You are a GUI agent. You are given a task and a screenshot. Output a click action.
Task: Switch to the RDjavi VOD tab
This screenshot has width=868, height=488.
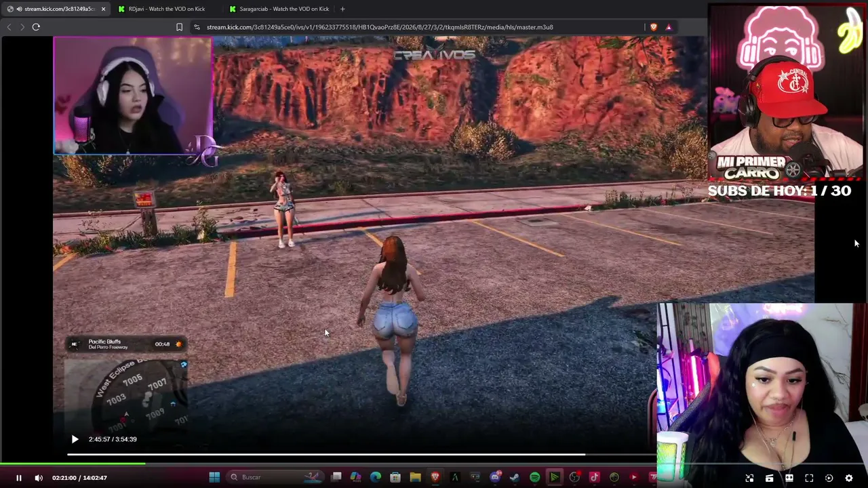click(x=166, y=9)
